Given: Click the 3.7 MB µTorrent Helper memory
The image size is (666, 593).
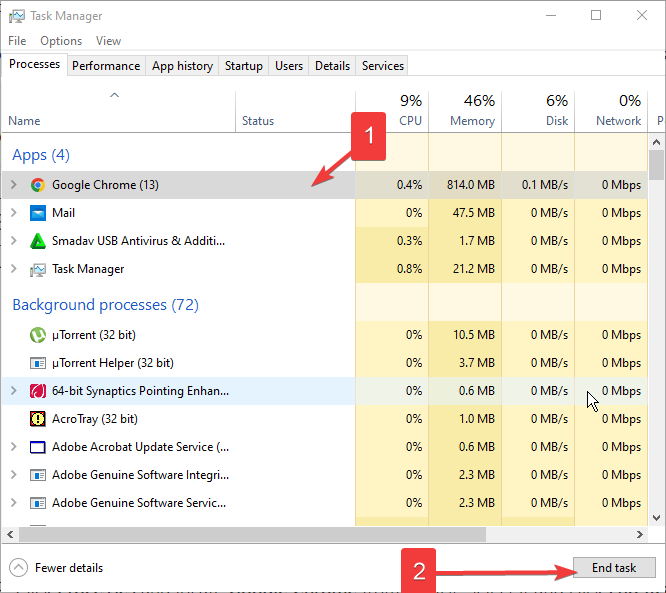Looking at the screenshot, I should click(477, 363).
